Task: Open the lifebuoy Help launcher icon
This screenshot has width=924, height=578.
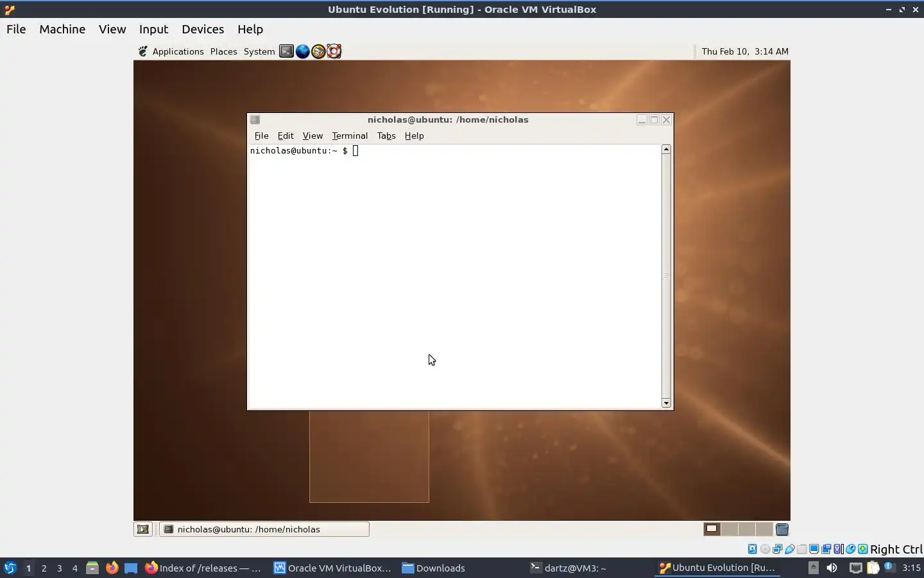Action: [x=334, y=51]
